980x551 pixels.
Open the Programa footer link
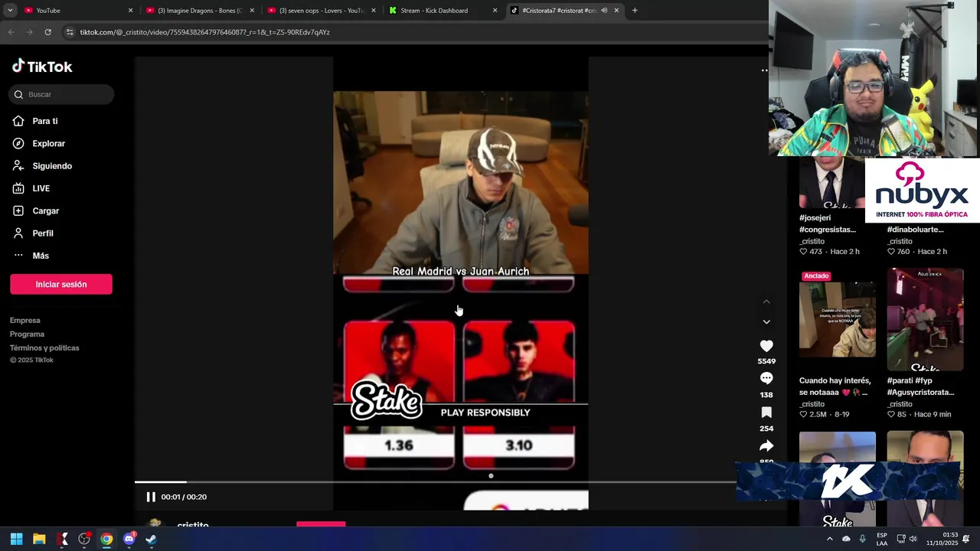pos(27,334)
